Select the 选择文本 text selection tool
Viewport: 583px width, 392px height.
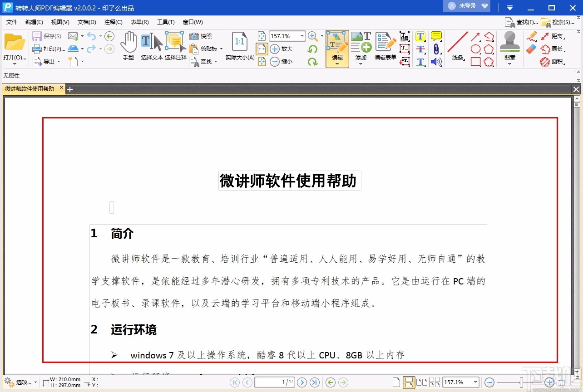click(146, 43)
